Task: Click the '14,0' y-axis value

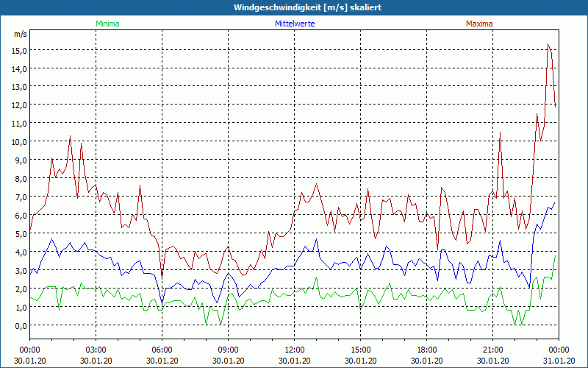Action: coord(19,69)
